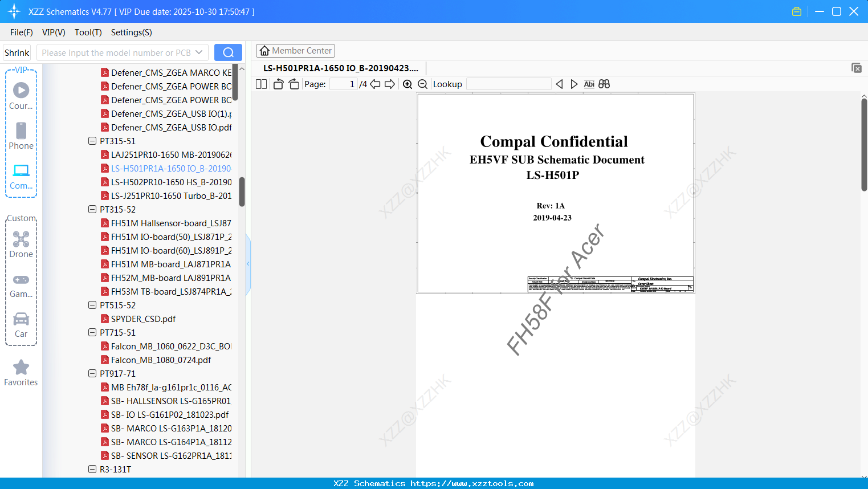Toggle the two-page view icon
Viewport: 868px width, 489px height.
pos(262,84)
